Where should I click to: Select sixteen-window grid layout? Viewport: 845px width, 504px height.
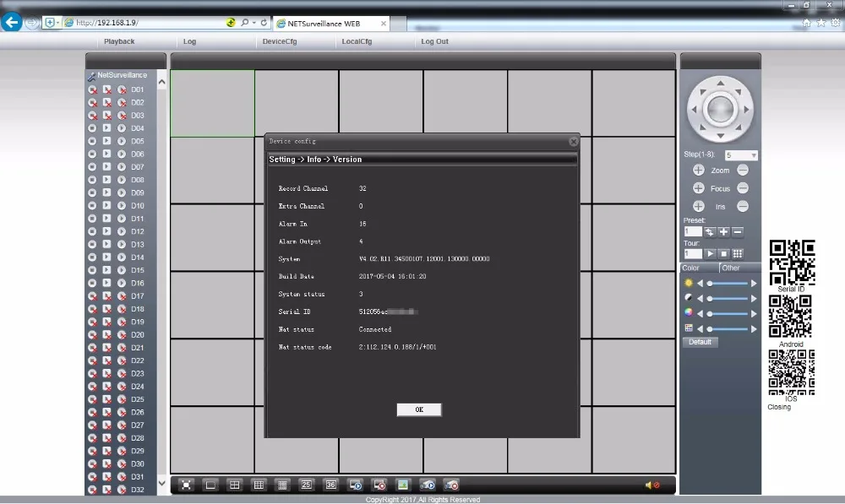coord(282,485)
